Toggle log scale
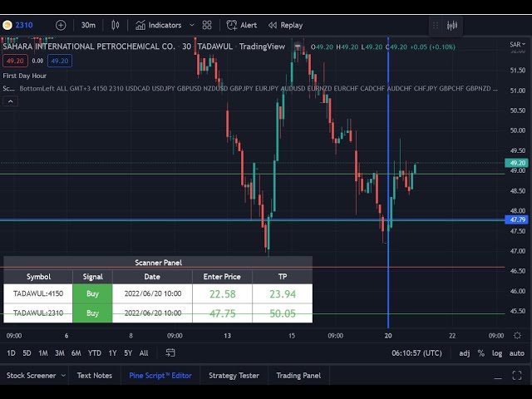The height and width of the screenshot is (399, 532). [x=497, y=353]
